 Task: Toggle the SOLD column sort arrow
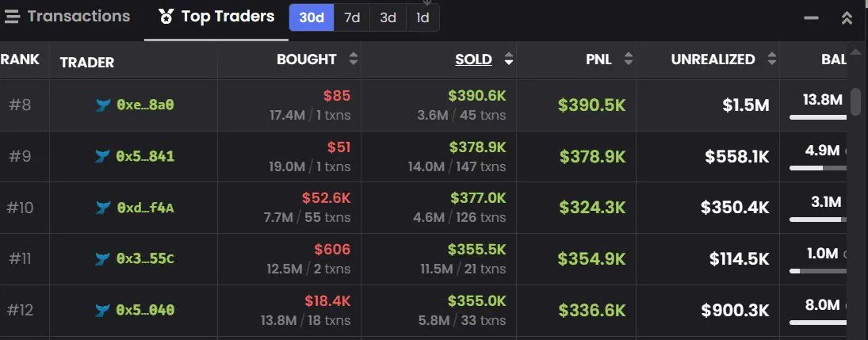click(509, 59)
